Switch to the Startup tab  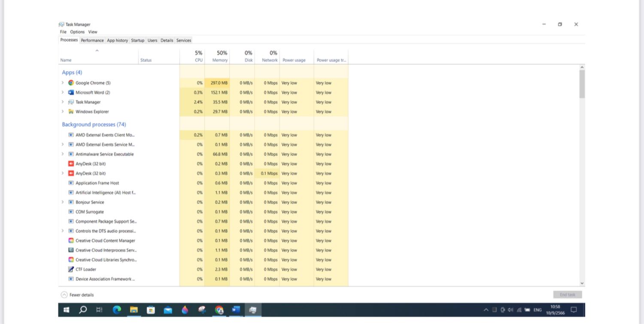(x=137, y=40)
